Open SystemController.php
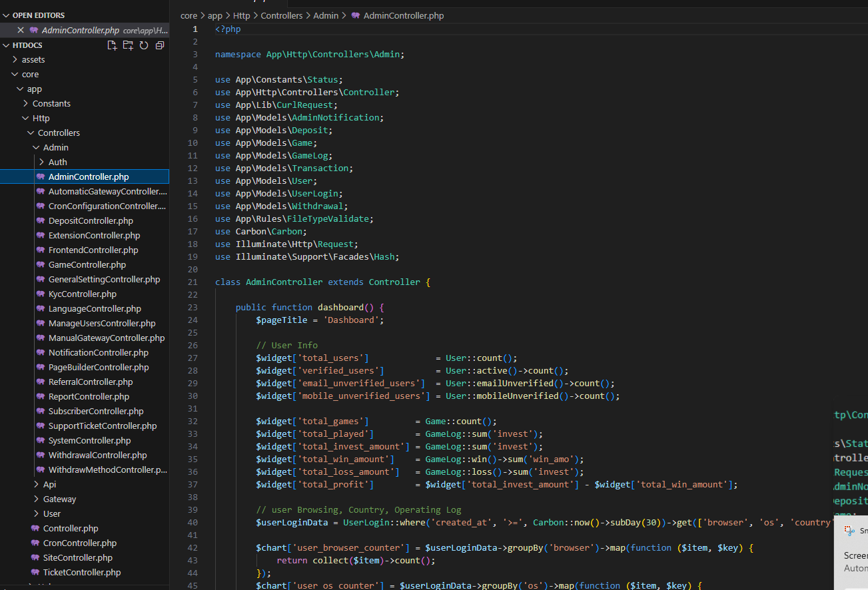The height and width of the screenshot is (590, 868). (90, 440)
